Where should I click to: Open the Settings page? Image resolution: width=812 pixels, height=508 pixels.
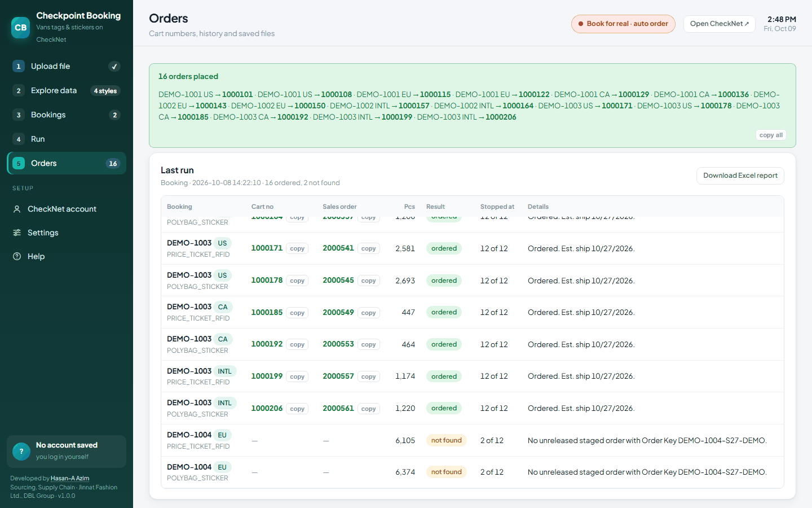click(67, 233)
